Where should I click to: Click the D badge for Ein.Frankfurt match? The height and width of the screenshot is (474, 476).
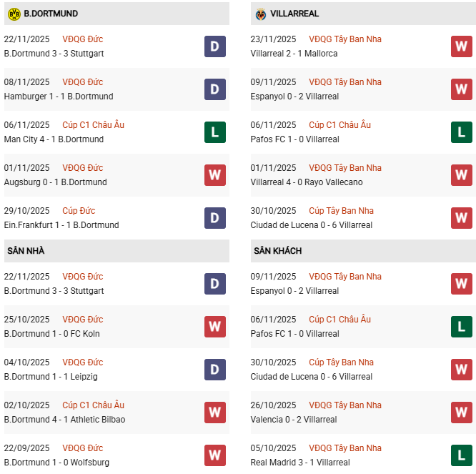[215, 218]
